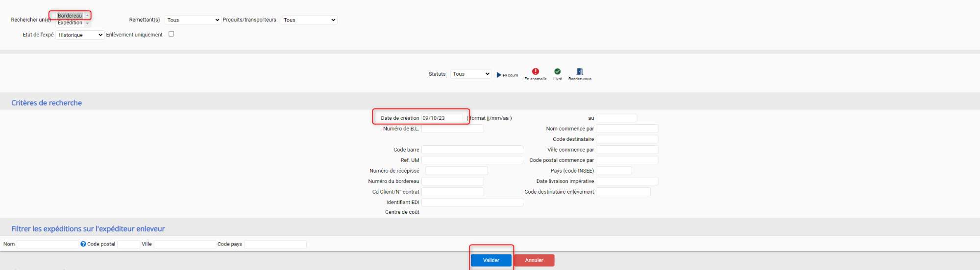The height and width of the screenshot is (270, 980).
Task: Click the 'Numéro du bordereau' input
Action: pyautogui.click(x=452, y=181)
